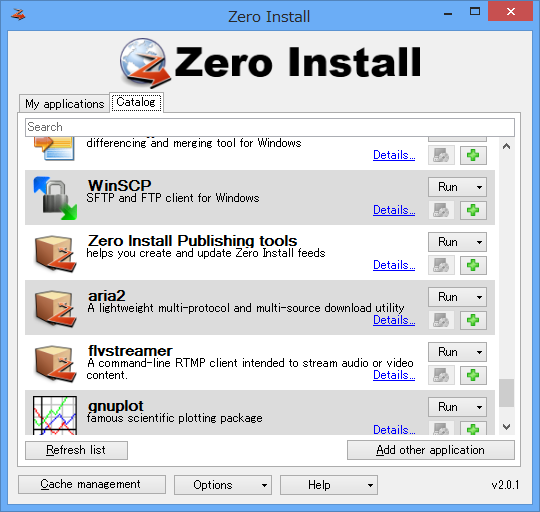Click the green plus icon for flvstreamer
The width and height of the screenshot is (540, 512).
tap(473, 375)
